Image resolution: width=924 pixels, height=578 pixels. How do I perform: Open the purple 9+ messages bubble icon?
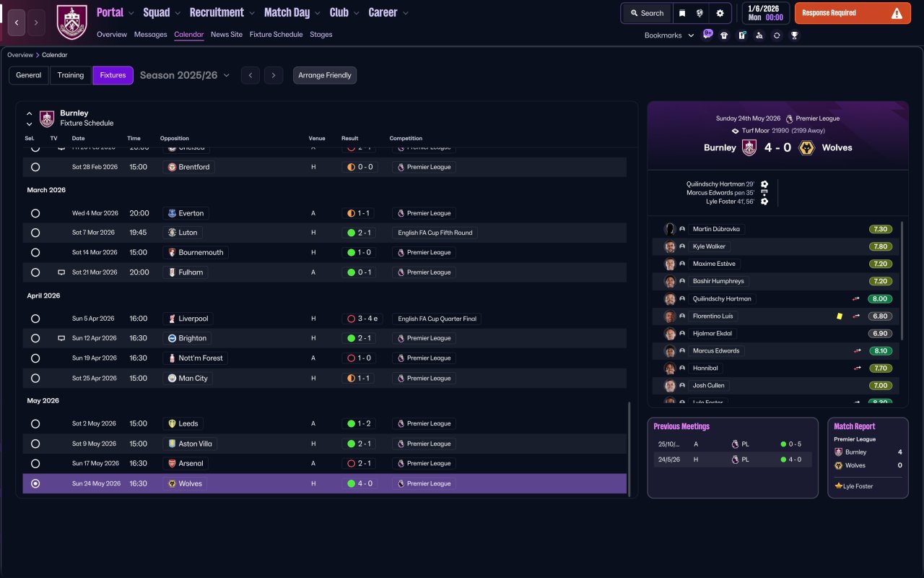(707, 35)
